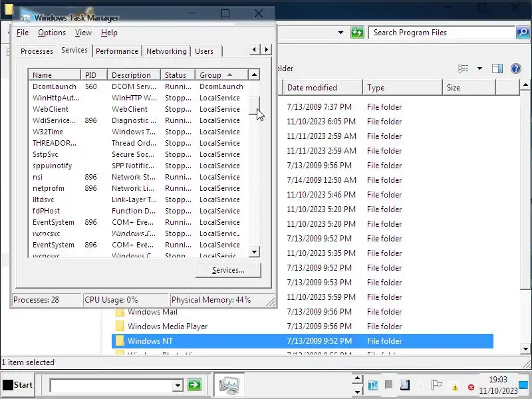Screen dimensions: 532x399
Task: Click the right tab scroll arrow
Action: click(267, 49)
